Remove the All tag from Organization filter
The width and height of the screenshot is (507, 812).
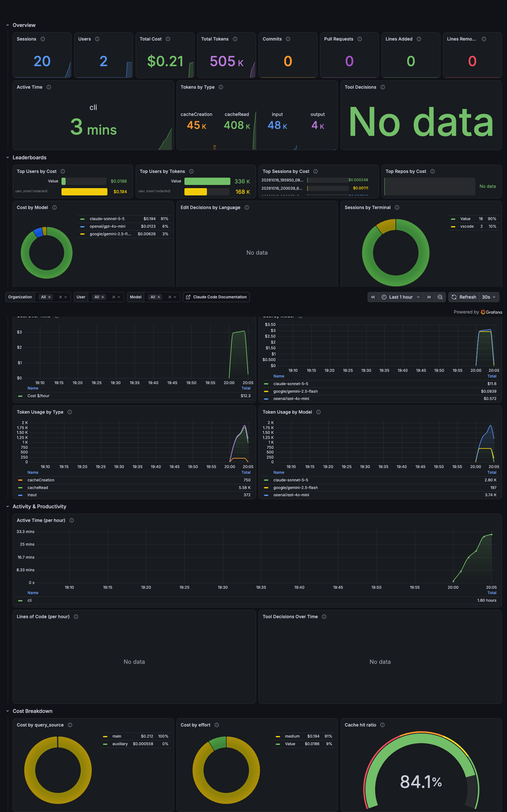[49, 297]
